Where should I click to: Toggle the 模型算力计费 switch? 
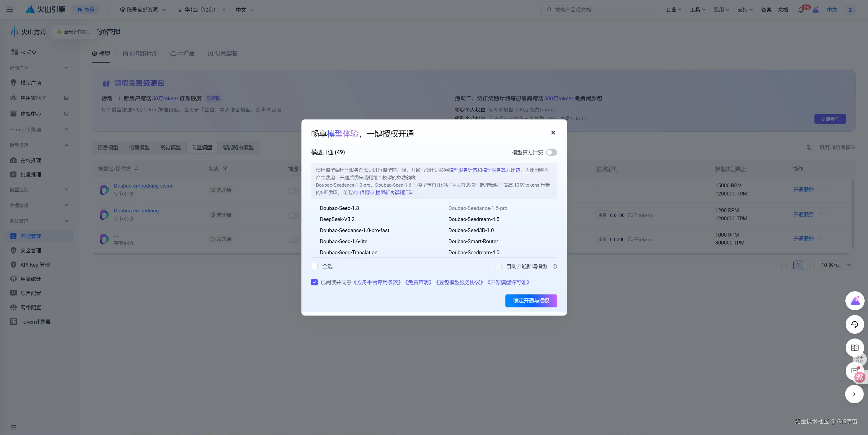551,153
